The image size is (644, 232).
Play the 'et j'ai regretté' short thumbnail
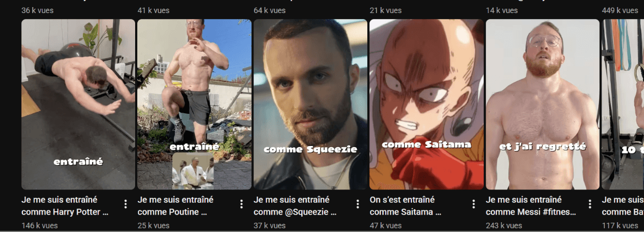[x=543, y=105]
